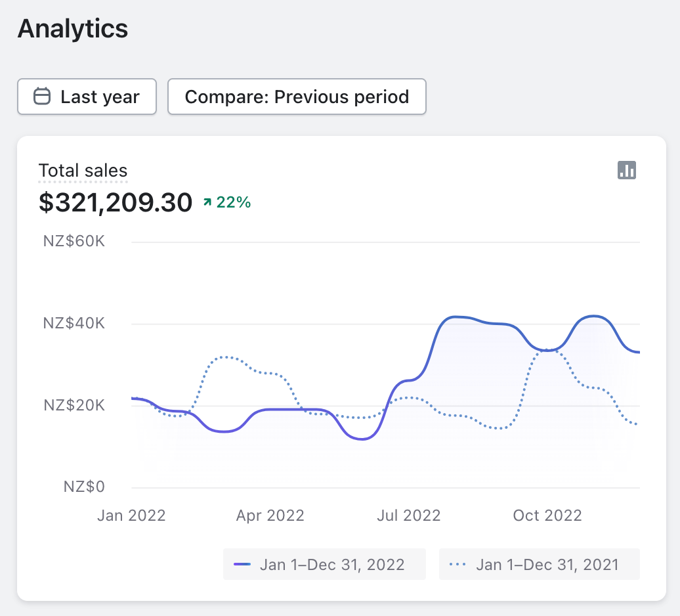680x616 pixels.
Task: Click the dotted line marker in 2021 legend
Action: click(457, 565)
